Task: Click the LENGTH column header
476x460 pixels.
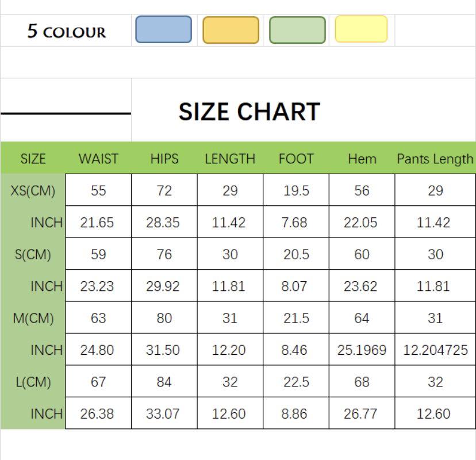Action: click(x=230, y=159)
